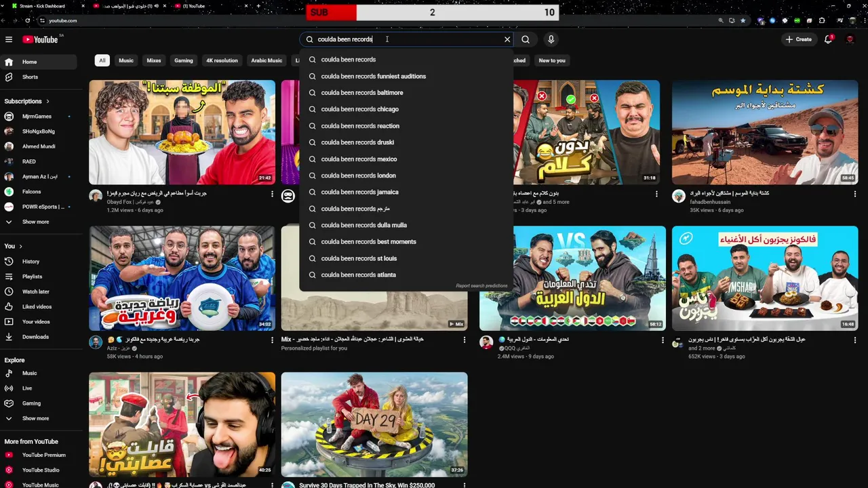868x488 pixels.
Task: Click the YouTube logo
Action: pyautogui.click(x=41, y=39)
